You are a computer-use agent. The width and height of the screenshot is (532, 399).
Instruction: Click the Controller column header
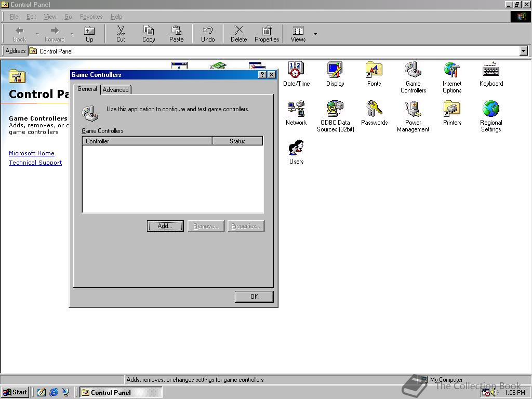coord(147,141)
